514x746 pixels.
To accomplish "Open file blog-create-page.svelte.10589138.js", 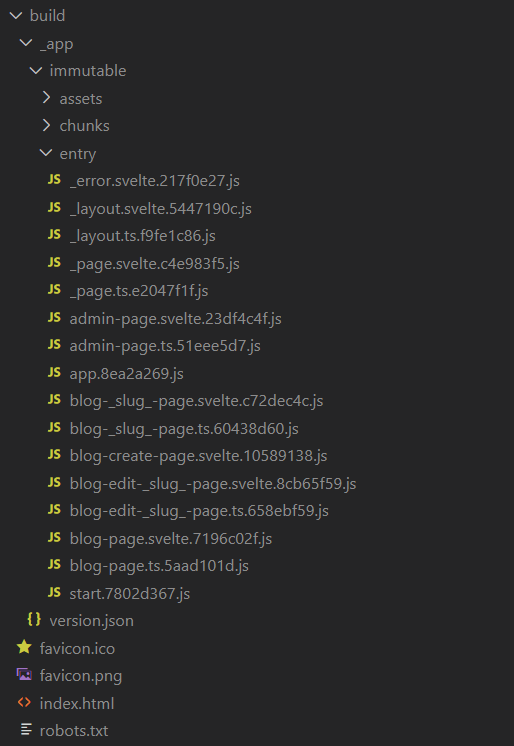I will tap(198, 456).
